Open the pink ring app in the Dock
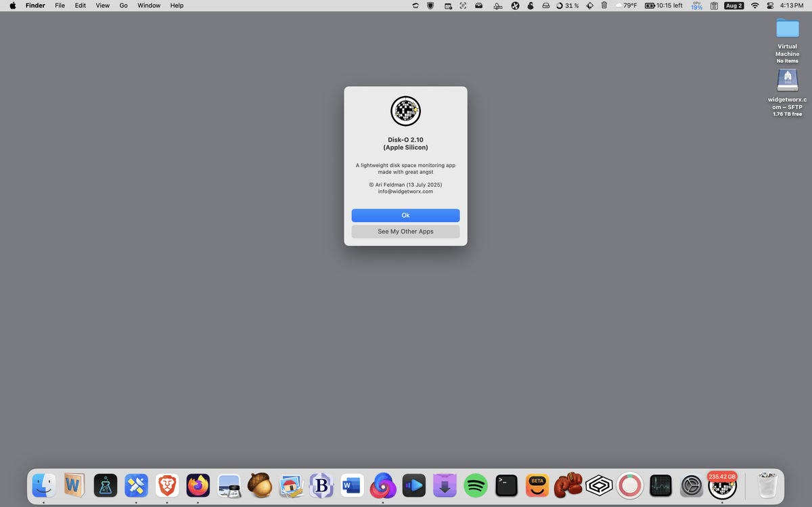Screen dimensions: 812x507 630,485
